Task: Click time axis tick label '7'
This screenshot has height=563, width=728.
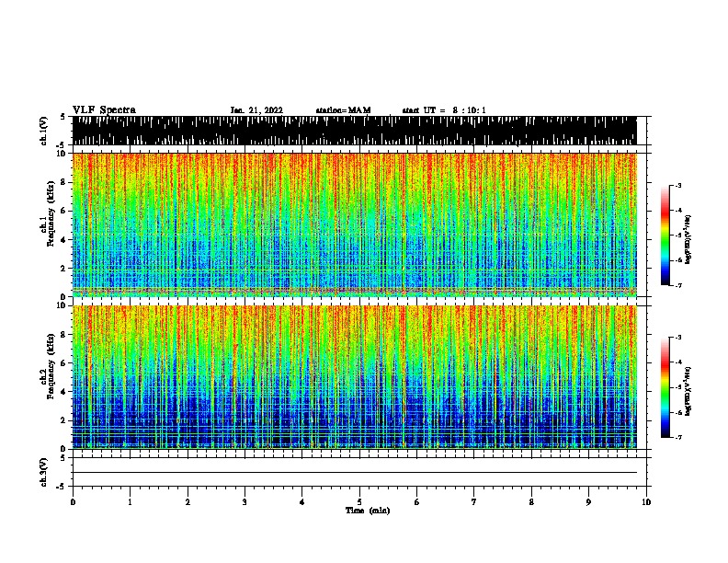Action: click(474, 502)
